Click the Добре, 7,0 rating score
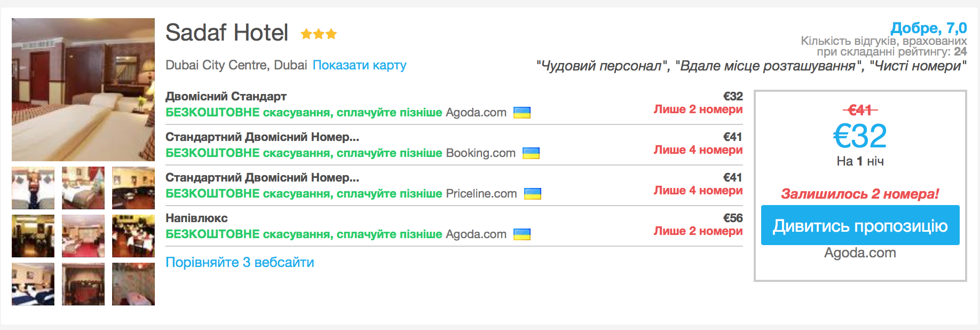Image resolution: width=980 pixels, height=330 pixels. pyautogui.click(x=928, y=28)
